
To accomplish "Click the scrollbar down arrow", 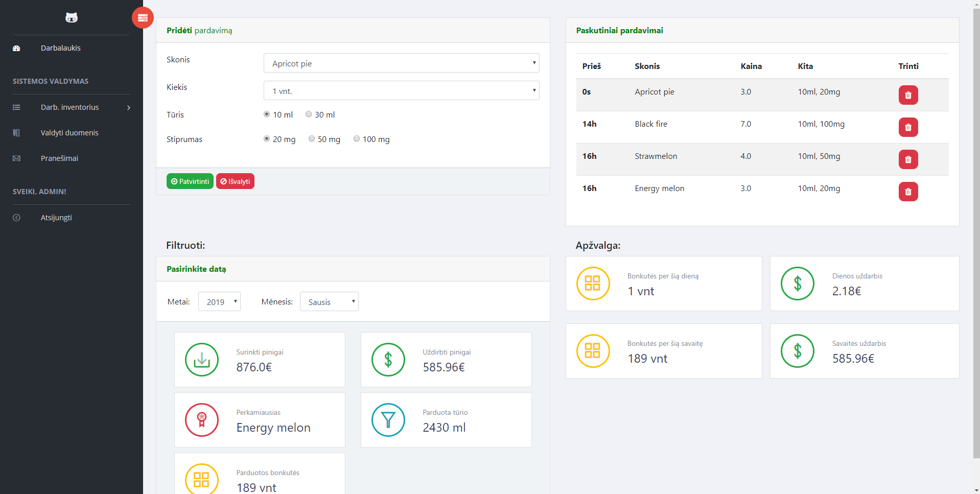I will pos(976,490).
